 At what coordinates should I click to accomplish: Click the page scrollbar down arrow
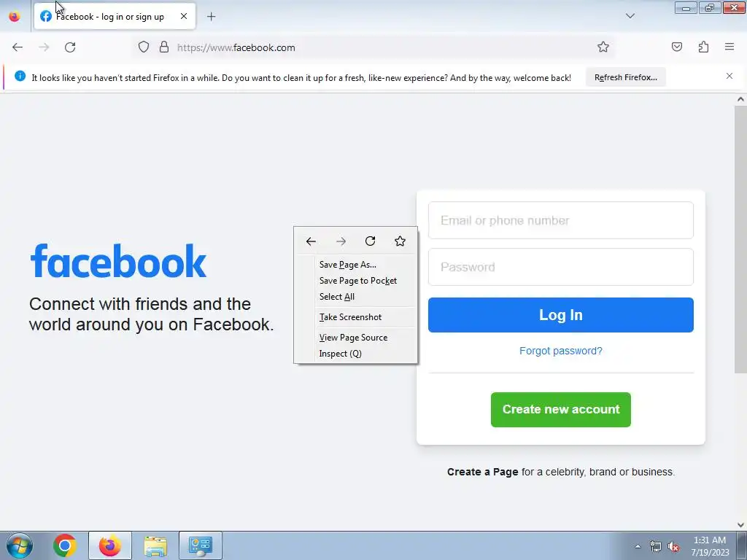[740, 525]
